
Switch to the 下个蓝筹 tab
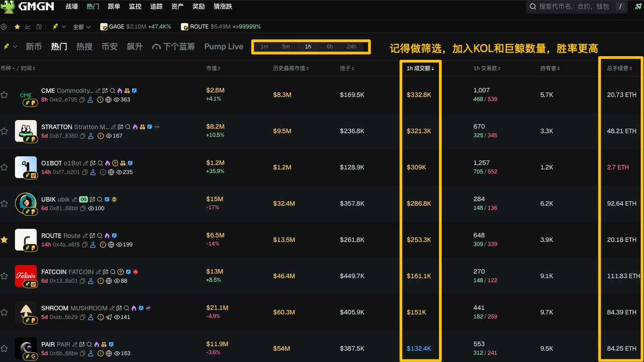coord(173,47)
